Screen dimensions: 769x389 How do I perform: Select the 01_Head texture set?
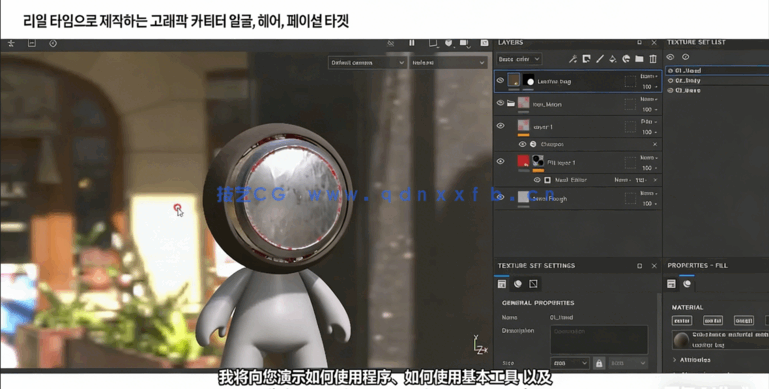(717, 71)
